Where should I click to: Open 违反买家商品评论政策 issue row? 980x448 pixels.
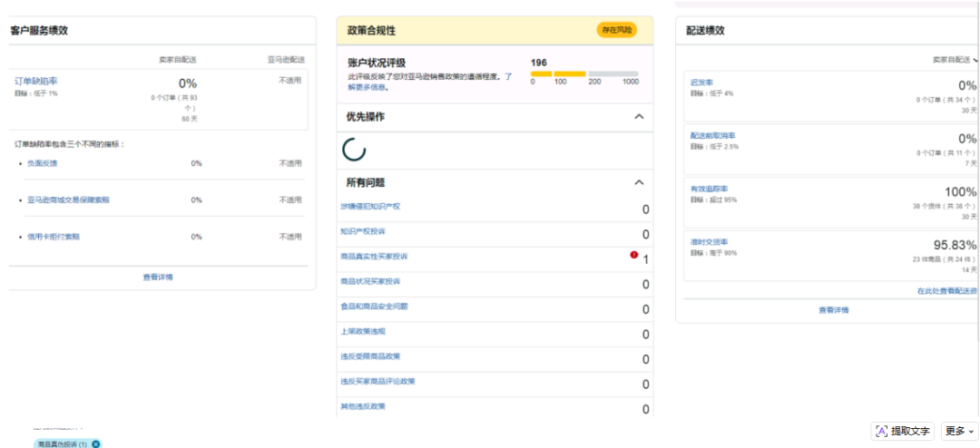pos(495,385)
